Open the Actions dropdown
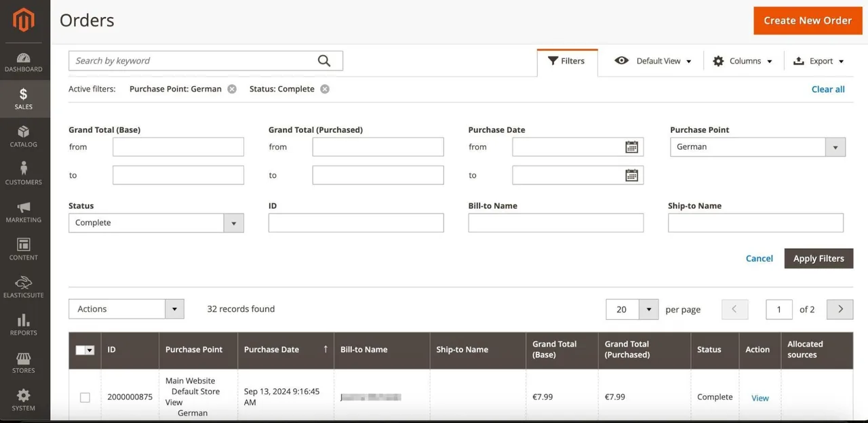The width and height of the screenshot is (868, 423). click(126, 309)
